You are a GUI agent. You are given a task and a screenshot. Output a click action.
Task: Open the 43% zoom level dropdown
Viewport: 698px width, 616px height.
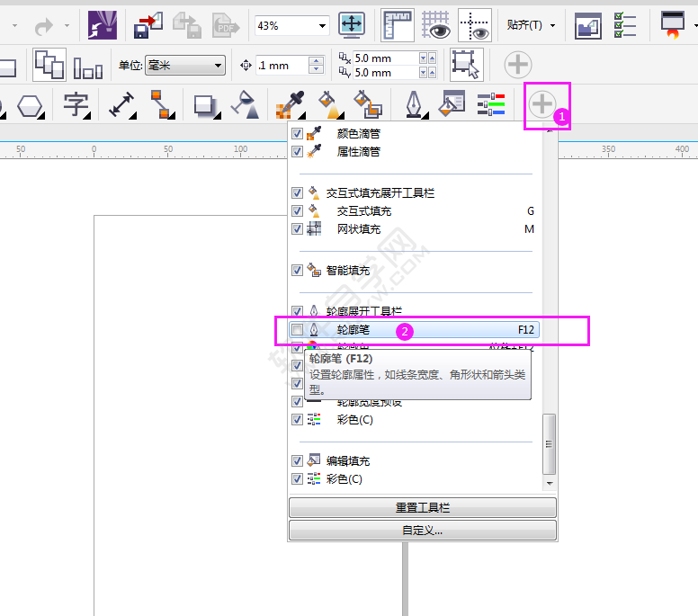pos(322,26)
